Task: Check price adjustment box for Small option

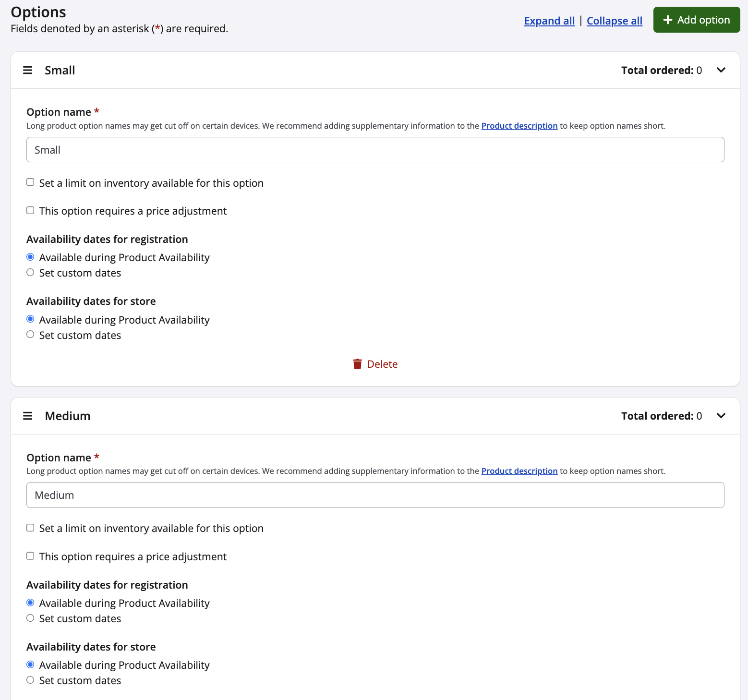Action: click(30, 211)
